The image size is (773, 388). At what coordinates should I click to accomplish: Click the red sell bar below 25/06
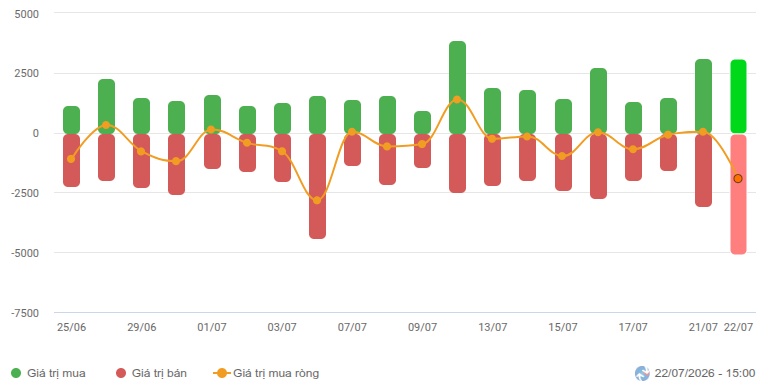pos(71,160)
